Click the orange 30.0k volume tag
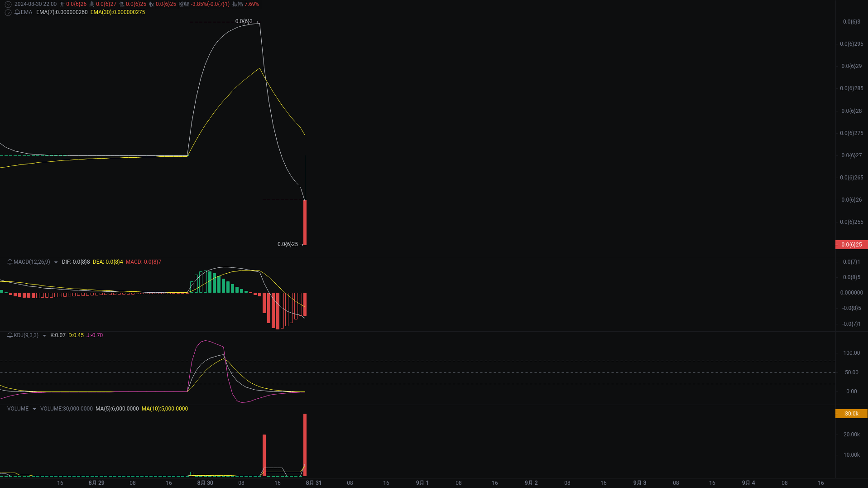The image size is (868, 488). 851,413
